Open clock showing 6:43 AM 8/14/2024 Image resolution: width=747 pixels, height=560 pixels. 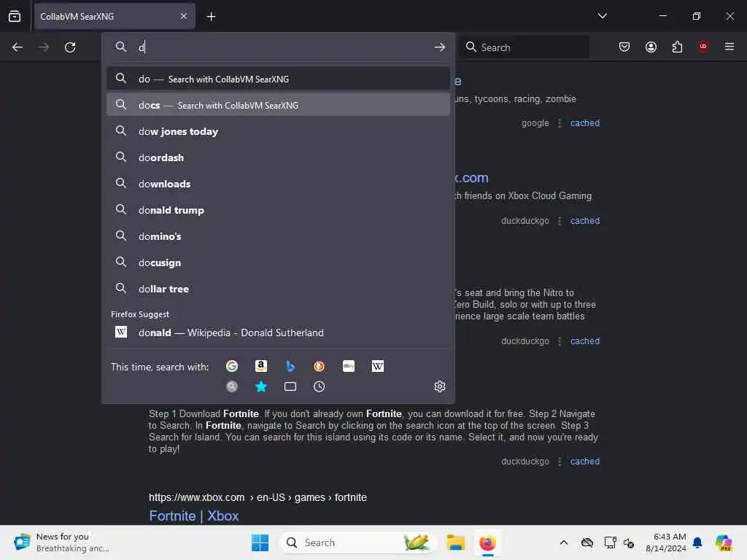[x=665, y=542]
